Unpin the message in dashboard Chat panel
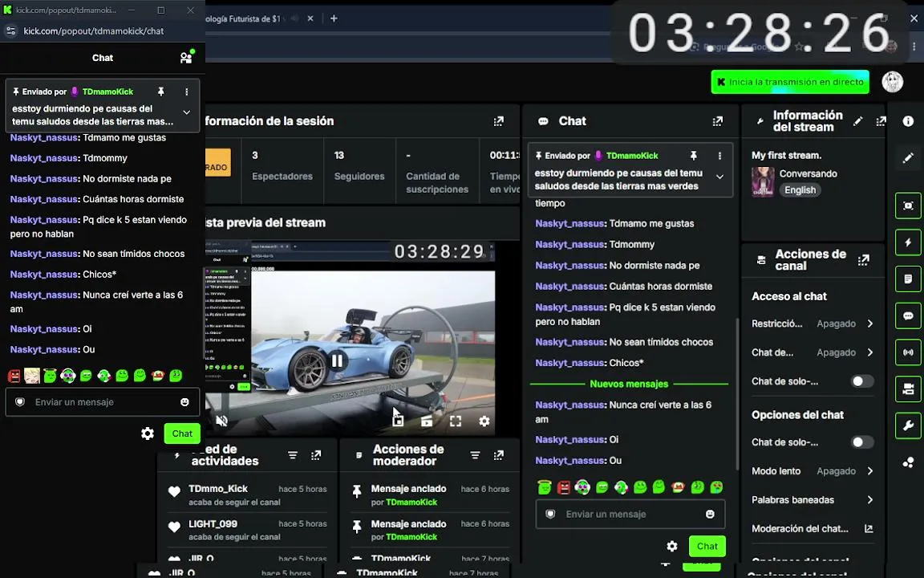 [x=694, y=155]
